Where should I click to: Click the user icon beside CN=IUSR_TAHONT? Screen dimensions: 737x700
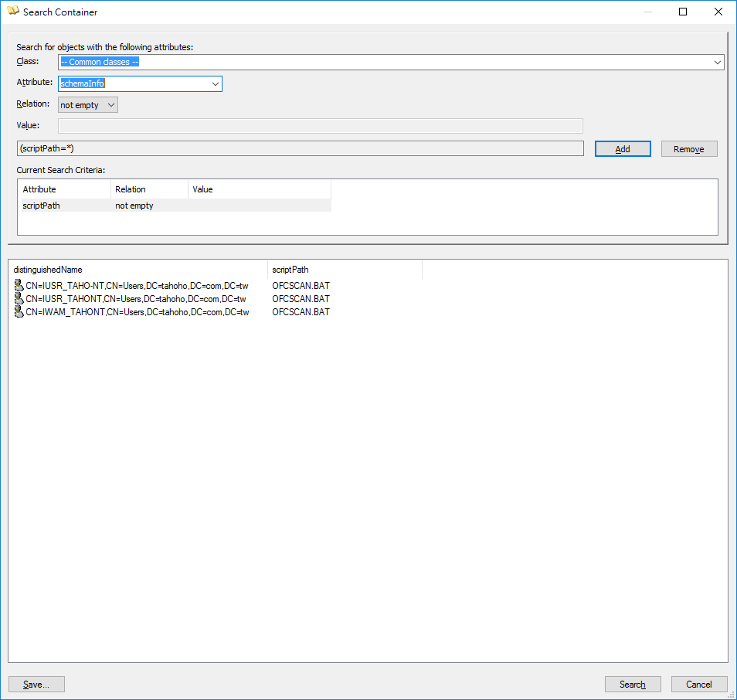point(19,299)
